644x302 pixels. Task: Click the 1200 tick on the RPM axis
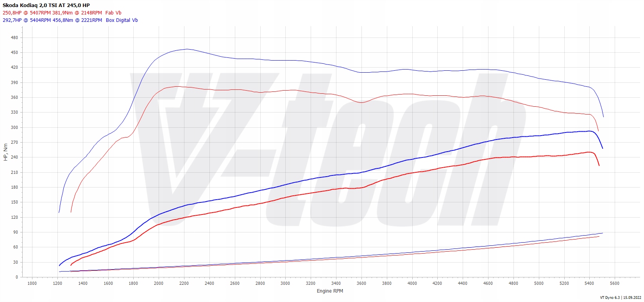click(57, 283)
